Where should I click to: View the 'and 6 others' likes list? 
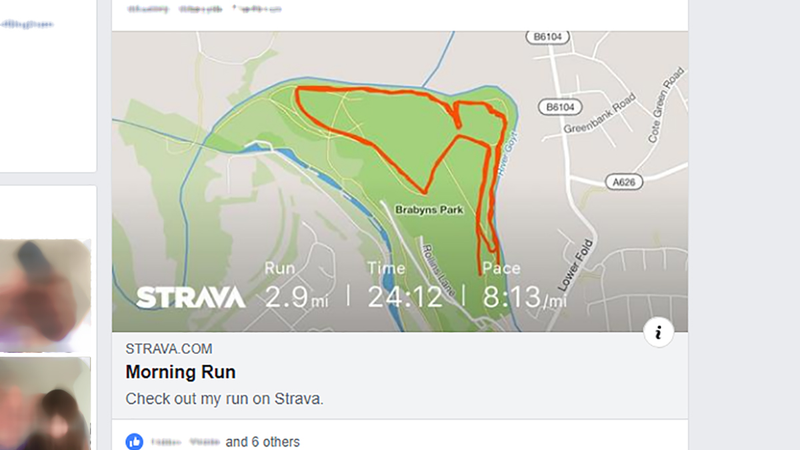(x=263, y=442)
